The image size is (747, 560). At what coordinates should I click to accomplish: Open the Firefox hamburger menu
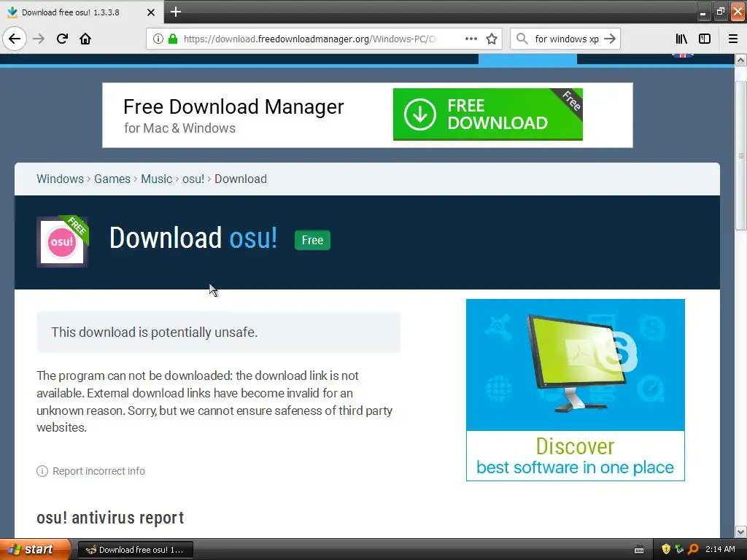coord(733,39)
